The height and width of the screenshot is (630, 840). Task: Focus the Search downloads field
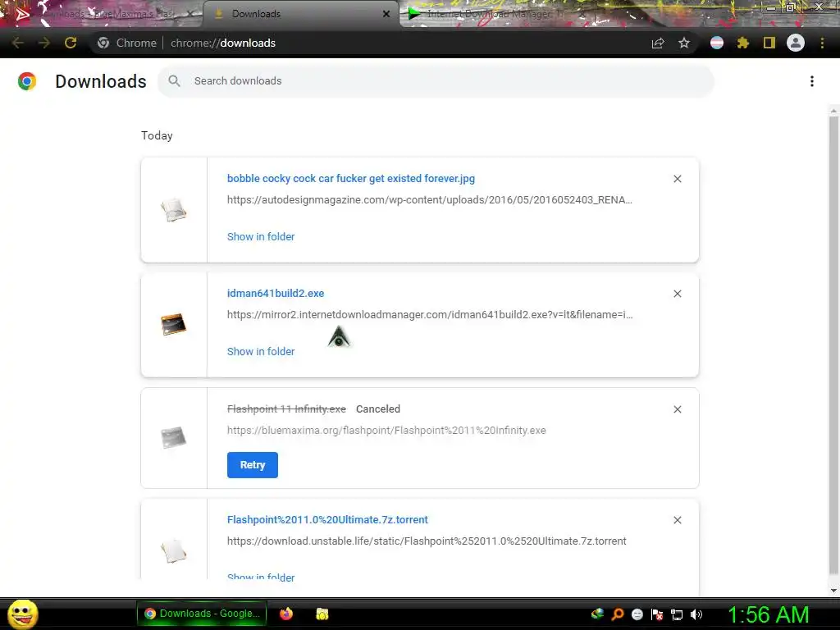coord(436,81)
